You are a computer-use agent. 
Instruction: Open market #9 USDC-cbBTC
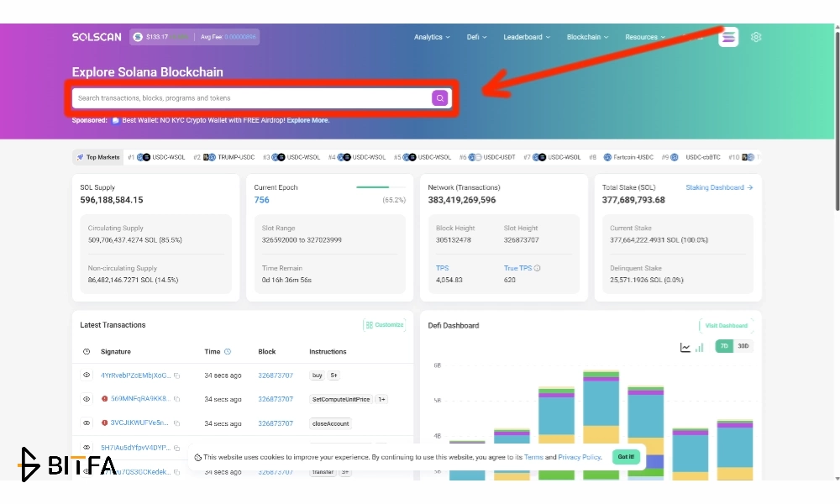tap(690, 157)
